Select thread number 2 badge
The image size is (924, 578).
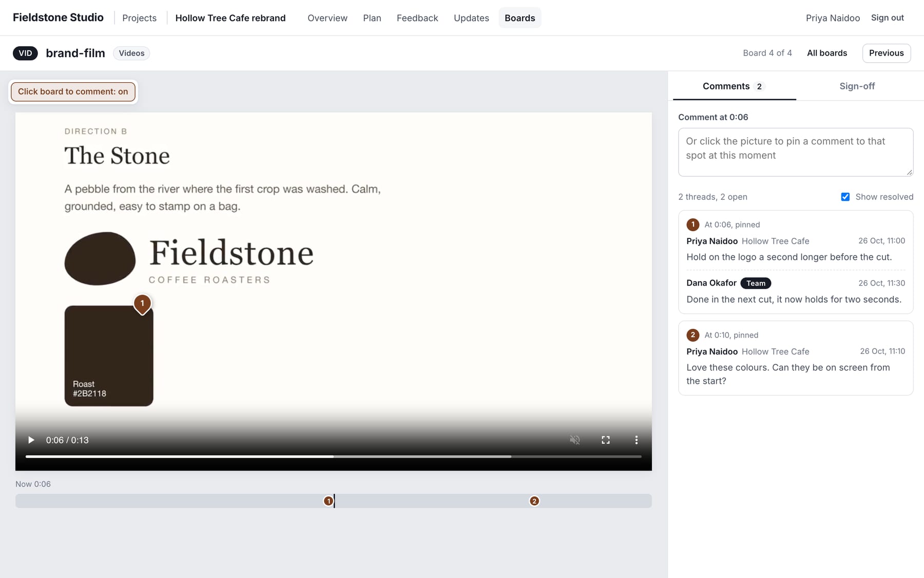693,335
